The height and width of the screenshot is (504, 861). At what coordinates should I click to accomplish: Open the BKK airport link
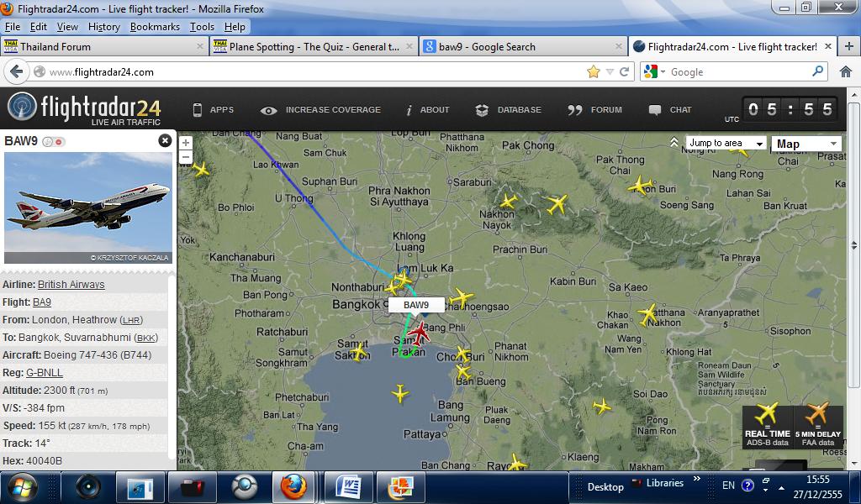pos(145,338)
